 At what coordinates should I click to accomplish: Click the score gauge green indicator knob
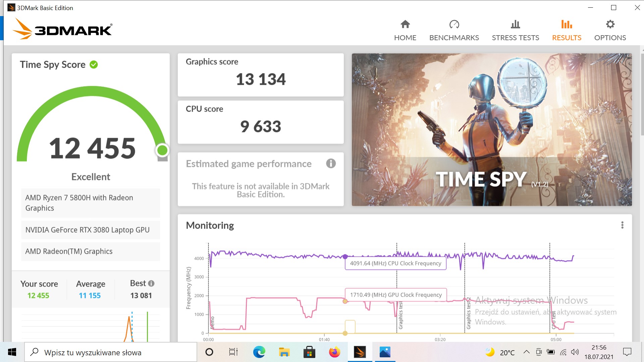click(162, 150)
